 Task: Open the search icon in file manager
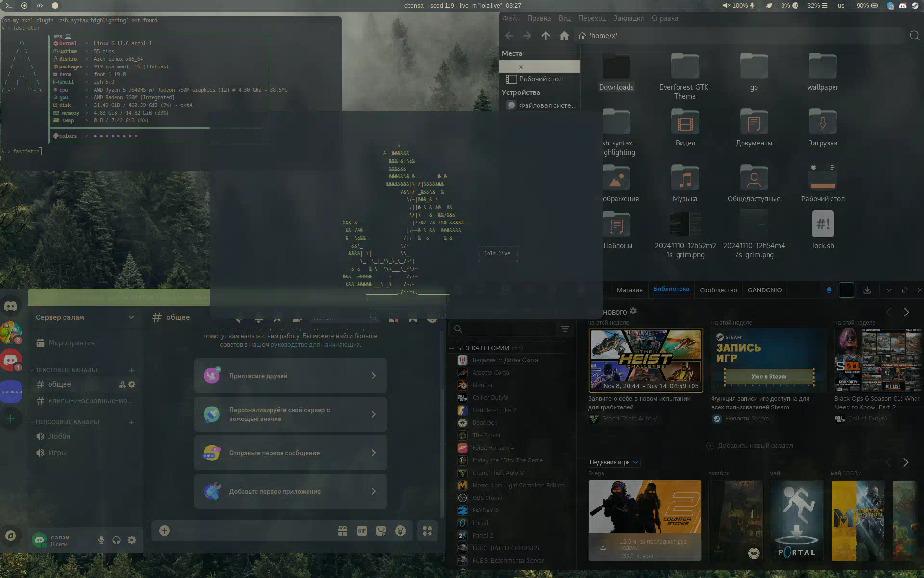[914, 36]
